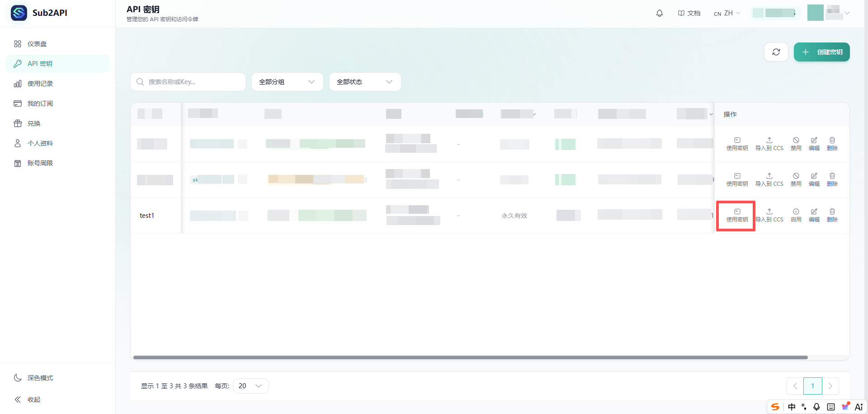Click 使用密钥 in the test1 row
This screenshot has height=414, width=868.
click(737, 216)
